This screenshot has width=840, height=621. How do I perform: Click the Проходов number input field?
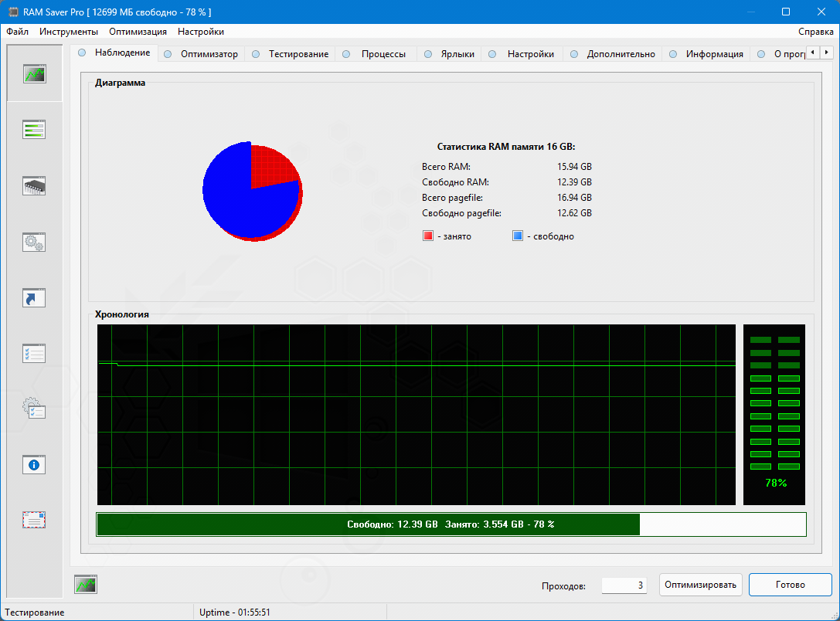tap(624, 585)
